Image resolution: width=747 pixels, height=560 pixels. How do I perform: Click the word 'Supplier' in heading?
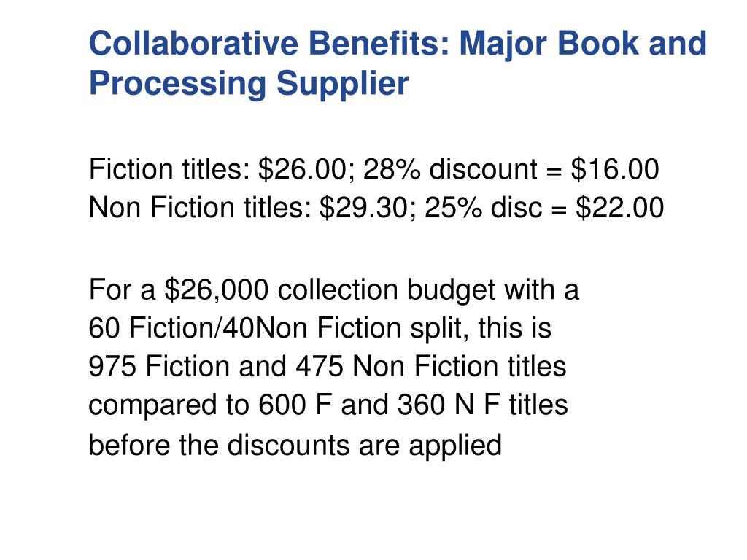[343, 84]
